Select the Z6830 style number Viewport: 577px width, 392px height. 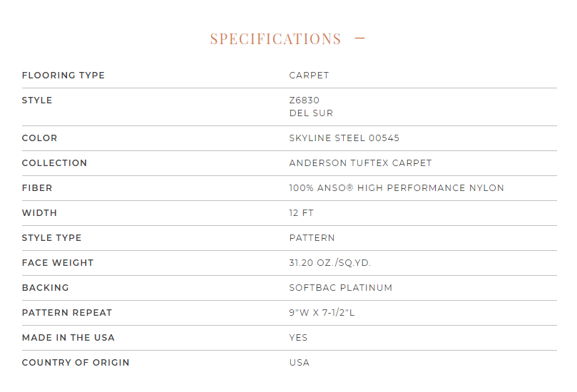pos(305,100)
